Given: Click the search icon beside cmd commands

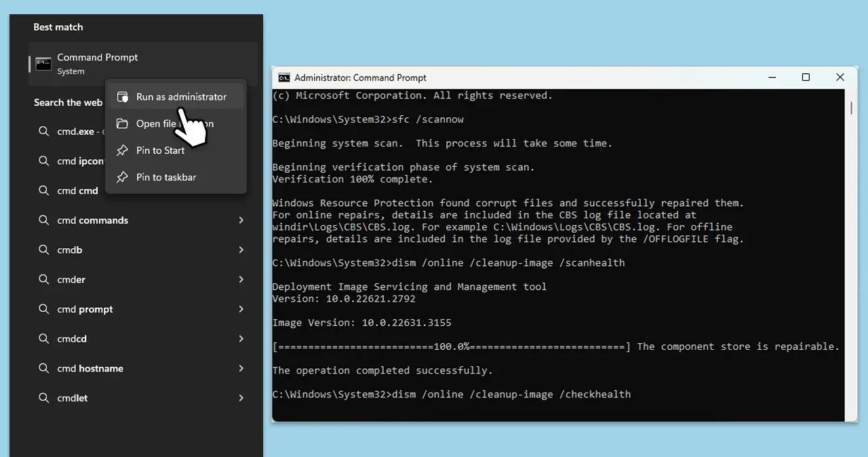Looking at the screenshot, I should 44,220.
